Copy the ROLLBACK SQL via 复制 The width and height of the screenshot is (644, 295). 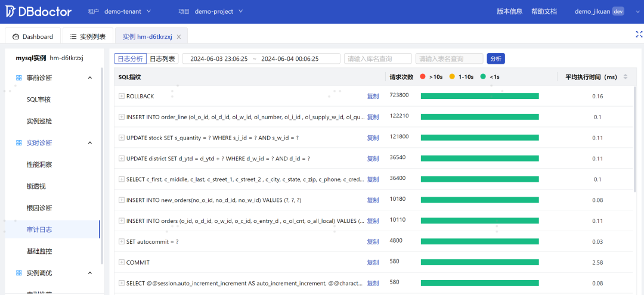coord(373,96)
